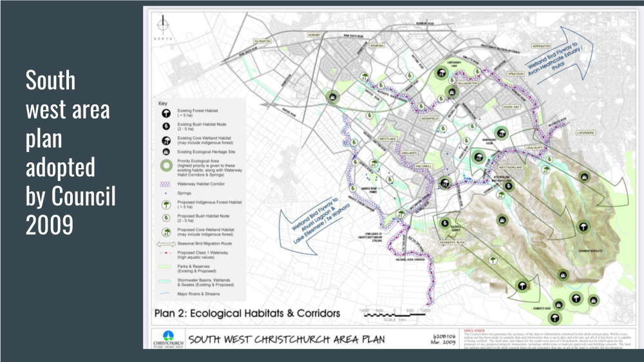
Task: Click the heritage marker left of Cashmere Worsleys label
Action: (x=563, y=275)
